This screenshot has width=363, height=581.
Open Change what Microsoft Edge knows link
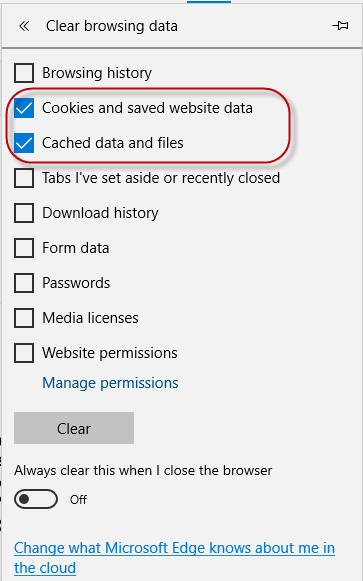[x=174, y=558]
